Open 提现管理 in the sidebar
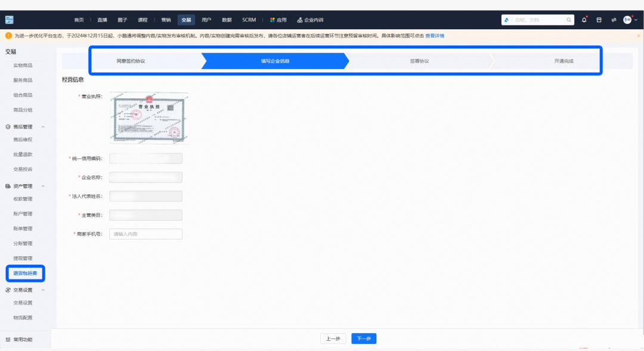This screenshot has width=644, height=351. pos(23,258)
